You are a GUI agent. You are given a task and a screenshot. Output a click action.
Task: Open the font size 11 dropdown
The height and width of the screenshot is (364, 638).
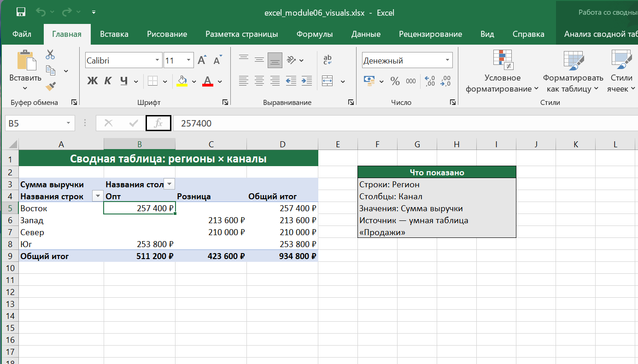pyautogui.click(x=189, y=60)
